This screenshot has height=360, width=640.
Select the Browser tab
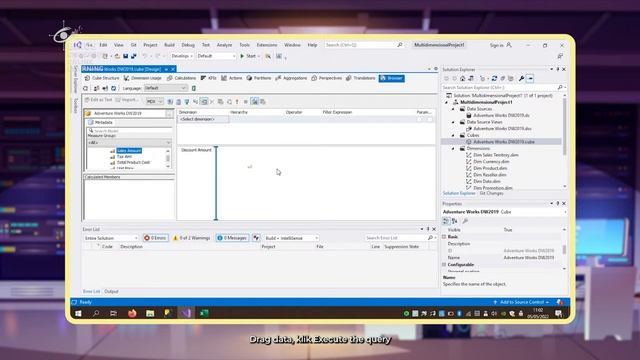tap(391, 78)
